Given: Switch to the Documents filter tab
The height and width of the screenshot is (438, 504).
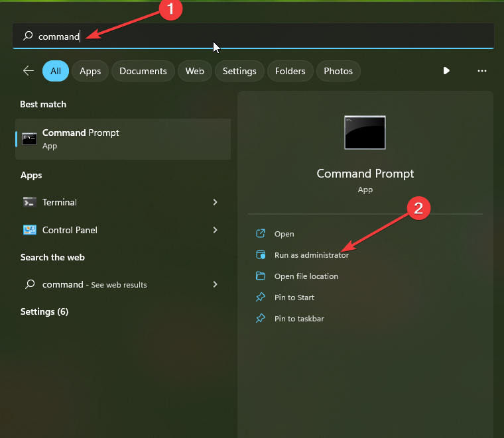Looking at the screenshot, I should [x=143, y=71].
